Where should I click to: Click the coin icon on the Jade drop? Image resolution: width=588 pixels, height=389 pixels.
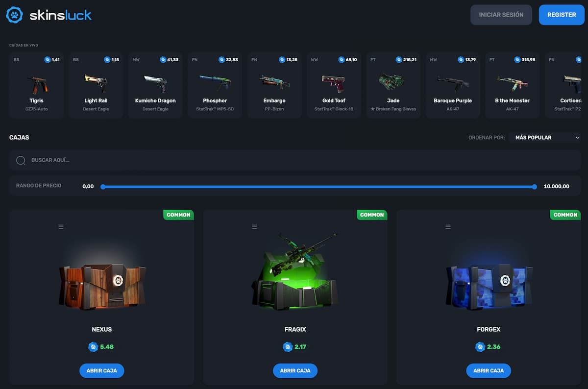(398, 60)
